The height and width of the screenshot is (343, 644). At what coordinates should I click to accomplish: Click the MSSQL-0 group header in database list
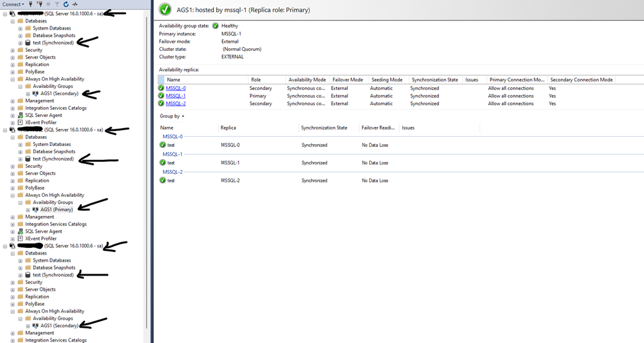(x=172, y=136)
